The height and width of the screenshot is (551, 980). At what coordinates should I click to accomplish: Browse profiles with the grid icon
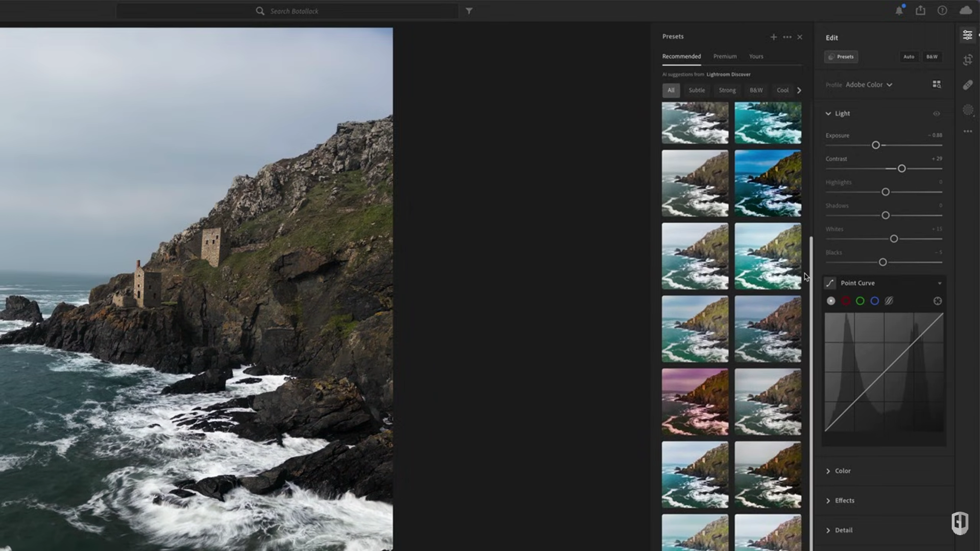(937, 84)
